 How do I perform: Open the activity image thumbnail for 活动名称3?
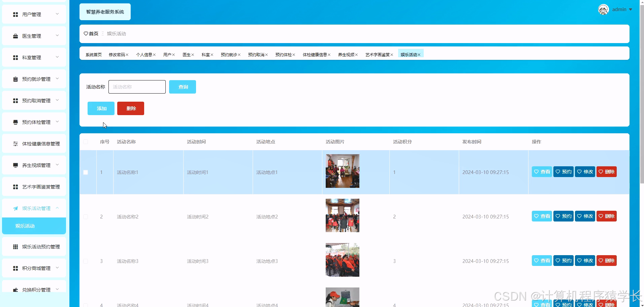tap(342, 260)
